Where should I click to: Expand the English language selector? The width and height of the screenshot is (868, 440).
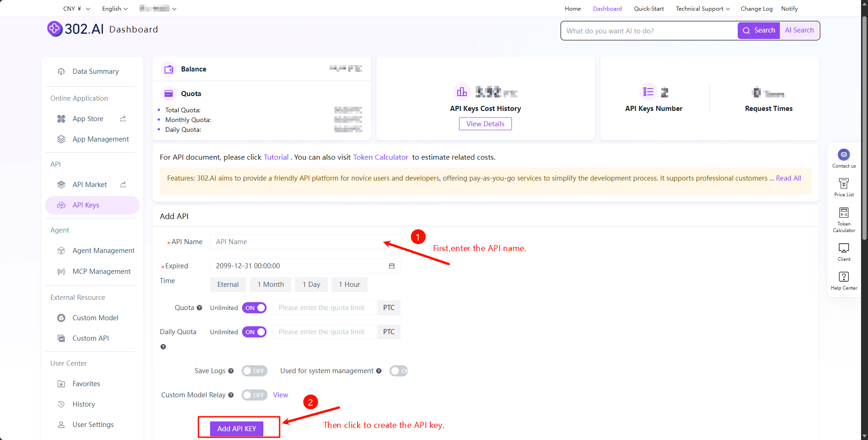coord(114,8)
